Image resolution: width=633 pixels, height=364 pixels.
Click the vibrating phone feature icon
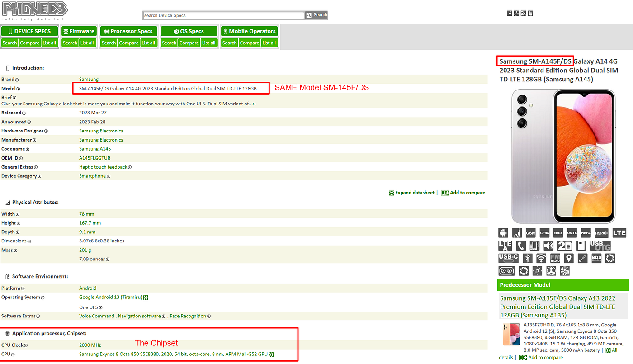[535, 246]
